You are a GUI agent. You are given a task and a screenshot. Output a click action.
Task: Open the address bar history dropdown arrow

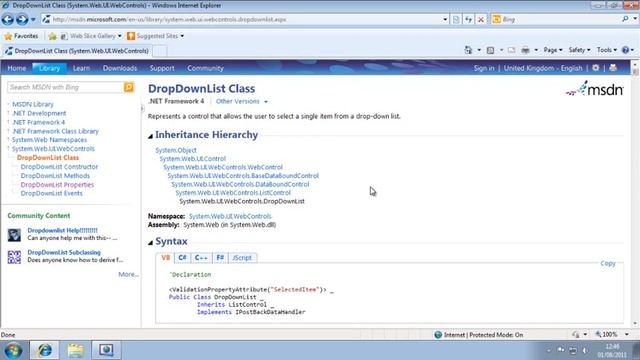pos(445,19)
